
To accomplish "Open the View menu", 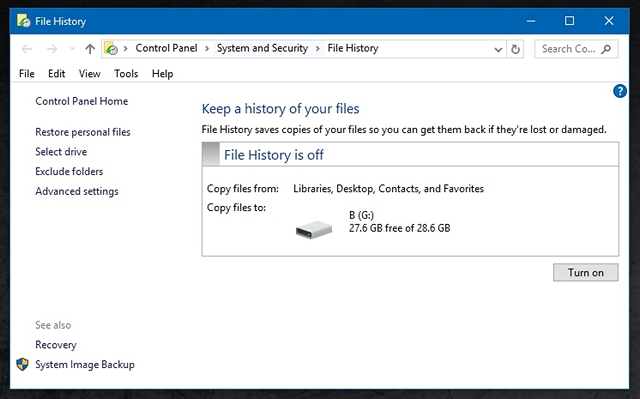I will [x=89, y=73].
